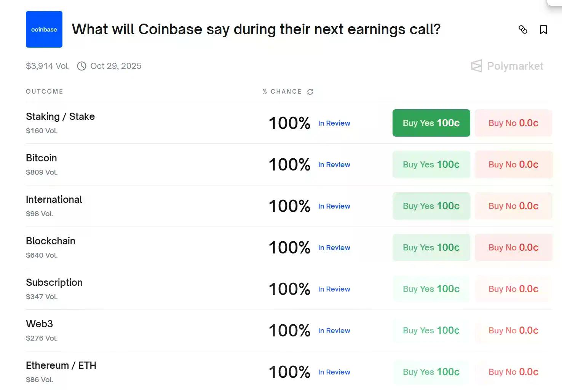
Task: Buy Yes on the Bitcoin outcome
Action: [x=431, y=164]
